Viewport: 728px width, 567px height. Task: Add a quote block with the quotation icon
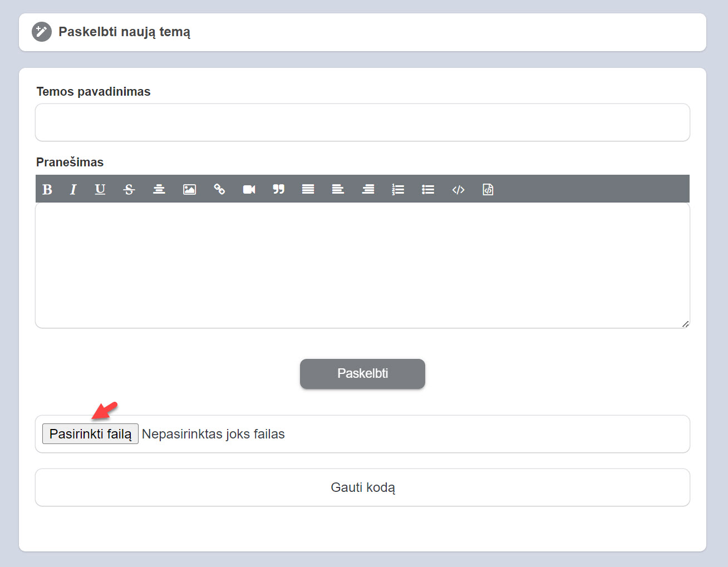point(279,190)
